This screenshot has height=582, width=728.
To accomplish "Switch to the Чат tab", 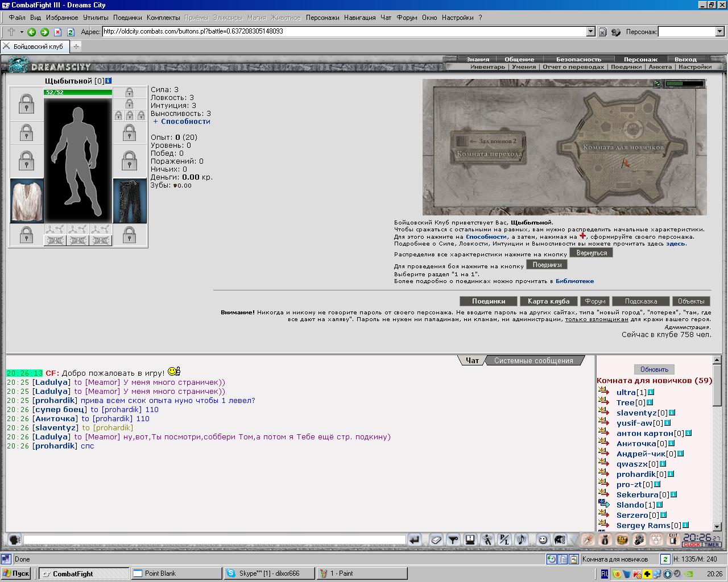I will [472, 361].
